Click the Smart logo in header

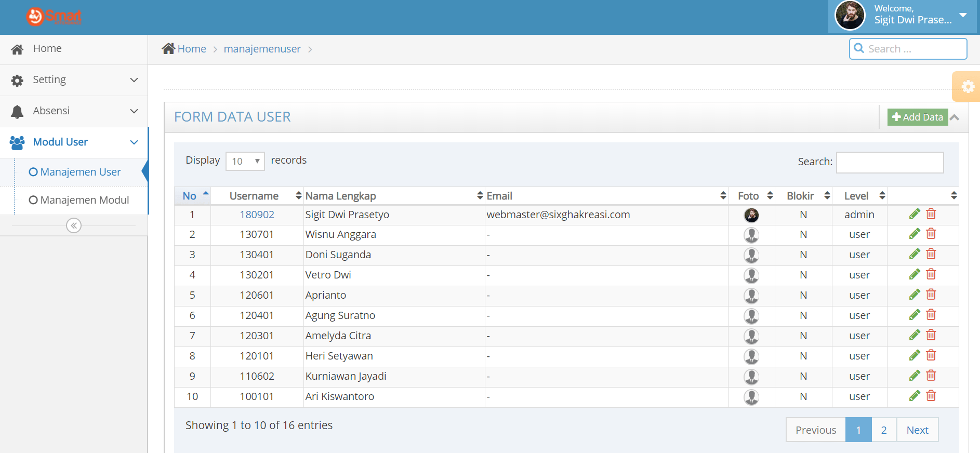click(x=54, y=17)
